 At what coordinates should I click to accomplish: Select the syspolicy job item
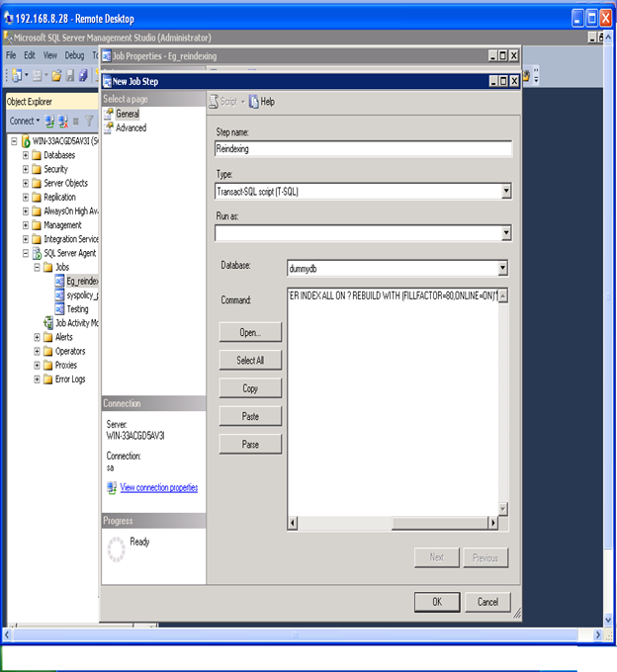tap(82, 295)
